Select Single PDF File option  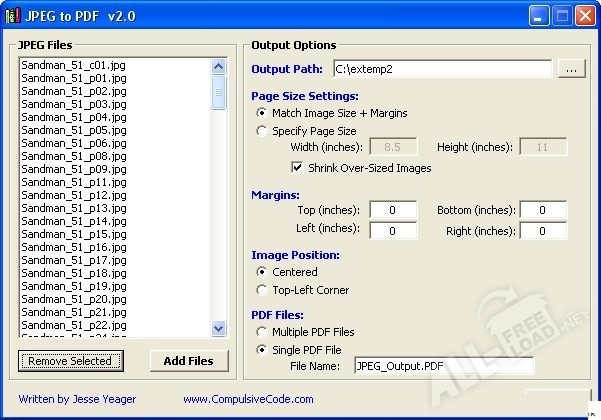click(x=263, y=350)
